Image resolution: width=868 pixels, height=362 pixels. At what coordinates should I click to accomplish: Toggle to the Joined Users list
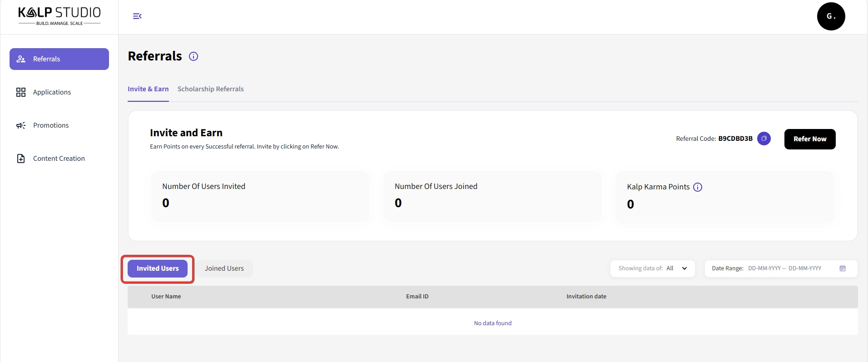pos(224,268)
